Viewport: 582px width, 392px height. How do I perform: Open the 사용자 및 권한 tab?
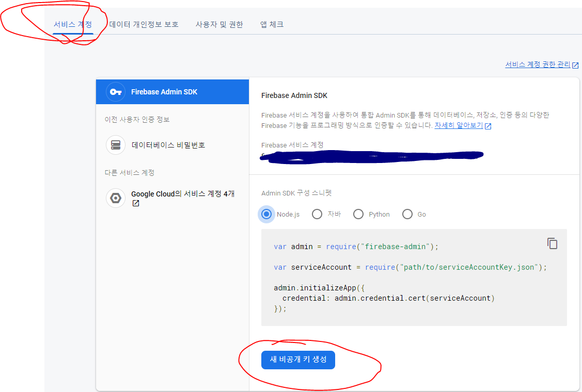(219, 24)
